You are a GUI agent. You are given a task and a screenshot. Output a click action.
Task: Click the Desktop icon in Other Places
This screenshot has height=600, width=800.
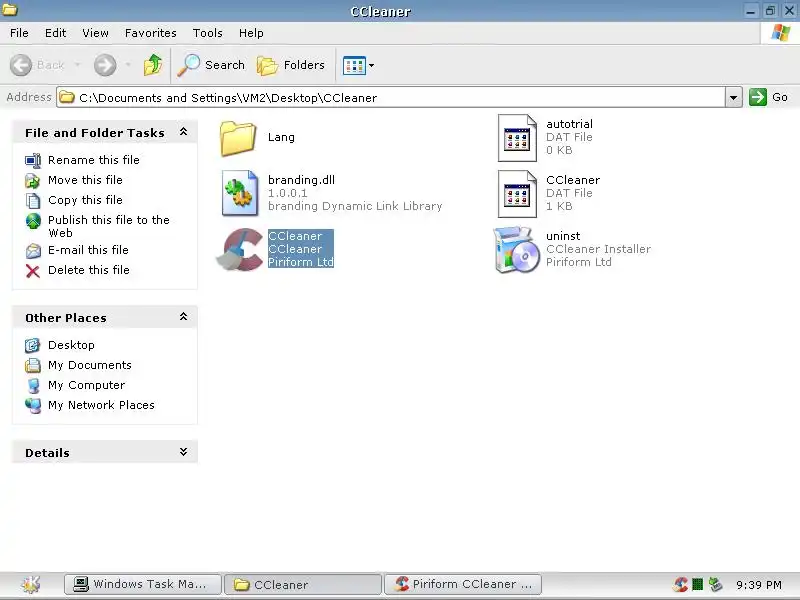[x=33, y=345]
